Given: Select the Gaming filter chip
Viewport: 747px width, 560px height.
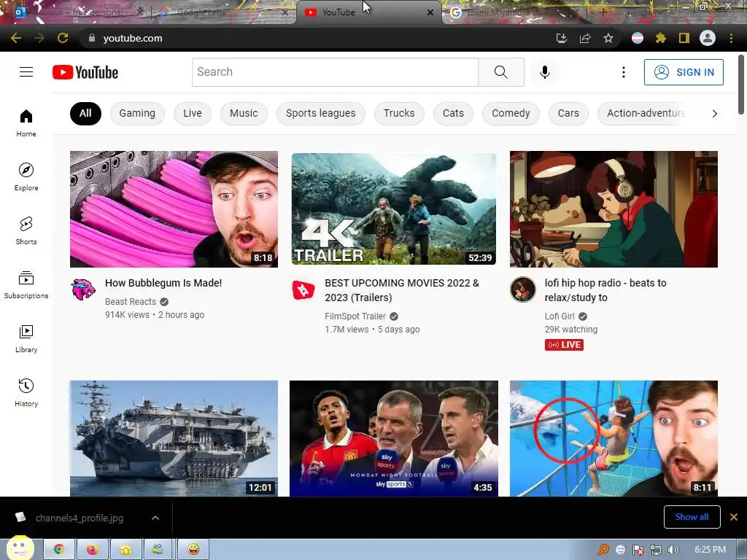Looking at the screenshot, I should [137, 113].
